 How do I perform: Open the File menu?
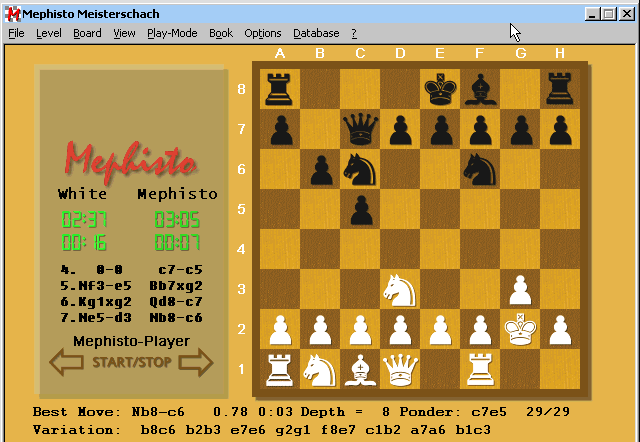(x=16, y=33)
